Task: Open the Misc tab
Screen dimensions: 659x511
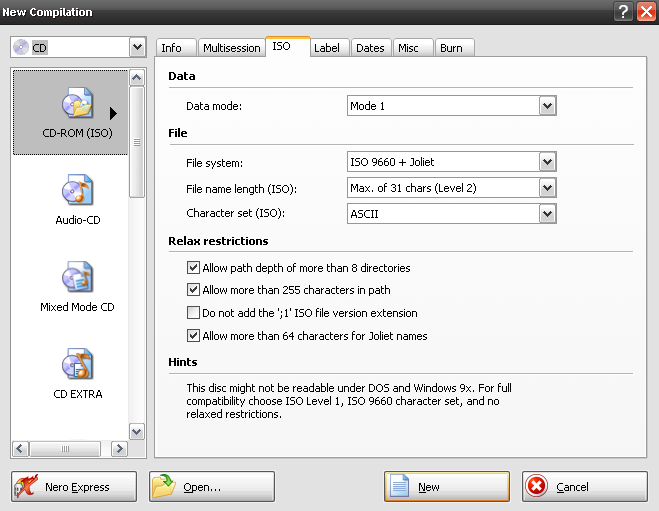Action: (x=413, y=48)
